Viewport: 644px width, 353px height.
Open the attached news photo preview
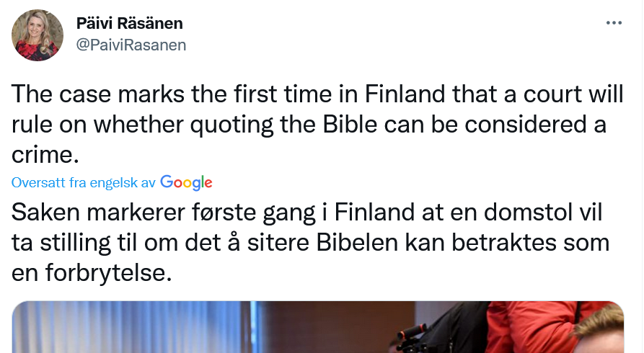pyautogui.click(x=318, y=327)
